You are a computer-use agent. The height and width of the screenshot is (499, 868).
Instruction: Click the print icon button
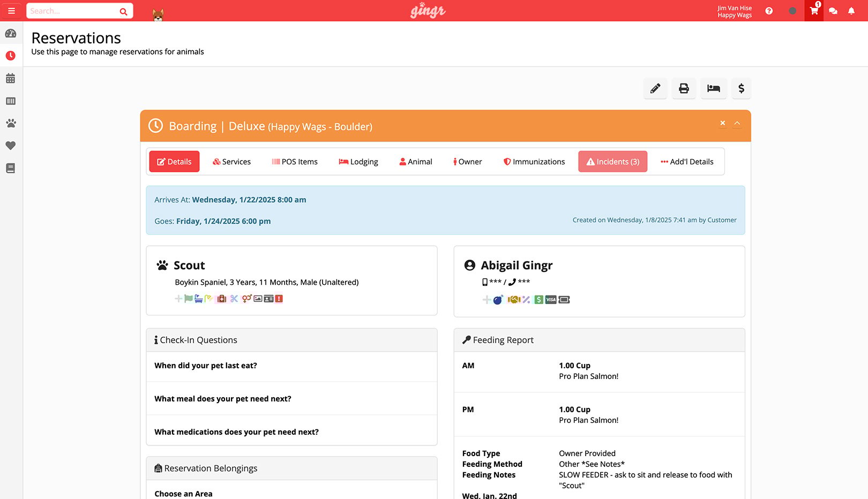coord(684,88)
